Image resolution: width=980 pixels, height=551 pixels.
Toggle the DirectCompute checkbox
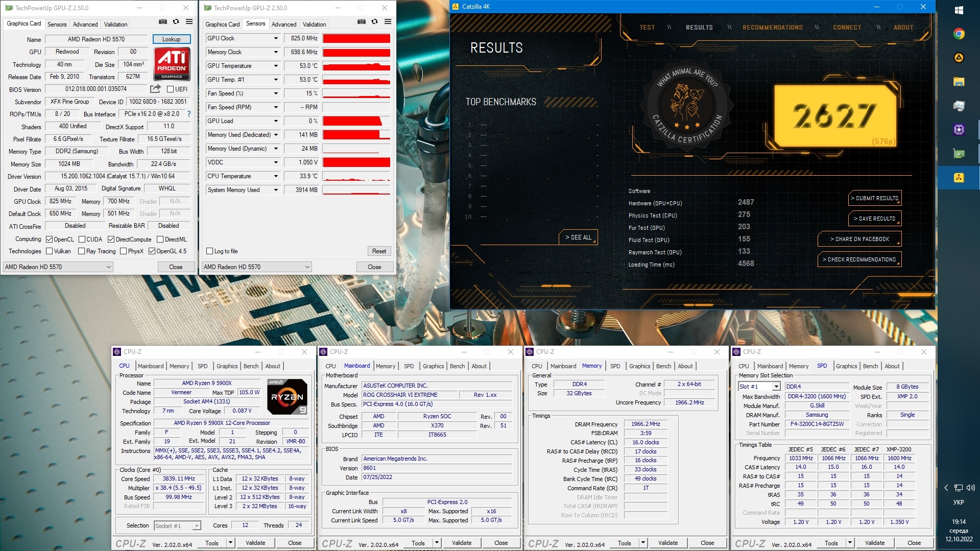click(111, 239)
